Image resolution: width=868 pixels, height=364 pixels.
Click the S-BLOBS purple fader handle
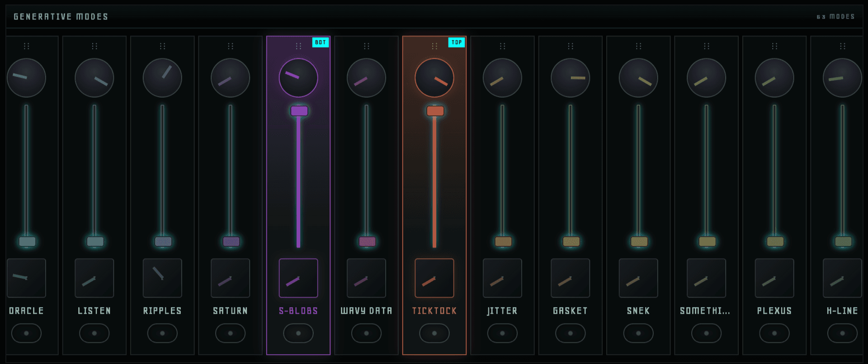[299, 111]
